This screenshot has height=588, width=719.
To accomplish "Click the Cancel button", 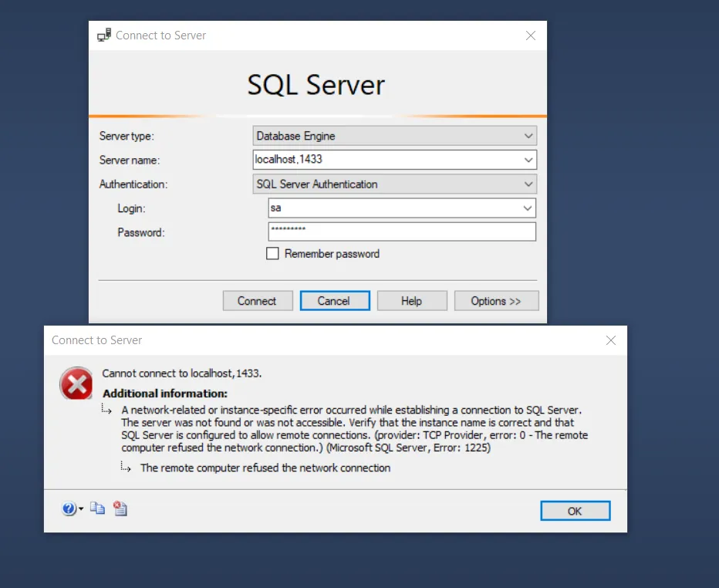I will pyautogui.click(x=335, y=301).
